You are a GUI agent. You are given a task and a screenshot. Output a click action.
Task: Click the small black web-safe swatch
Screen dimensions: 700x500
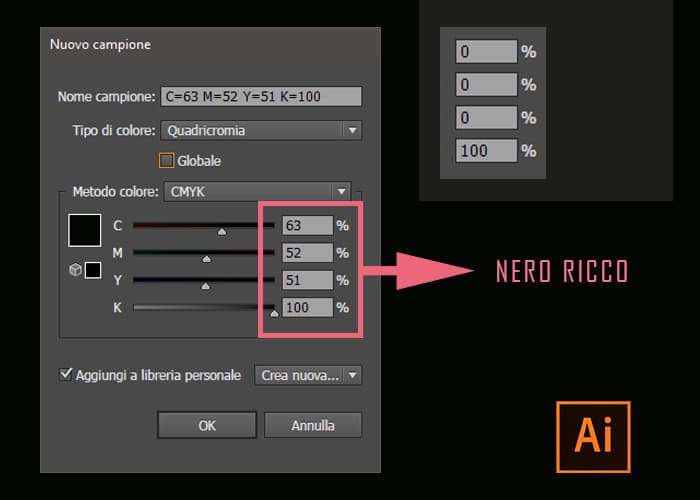[x=93, y=270]
